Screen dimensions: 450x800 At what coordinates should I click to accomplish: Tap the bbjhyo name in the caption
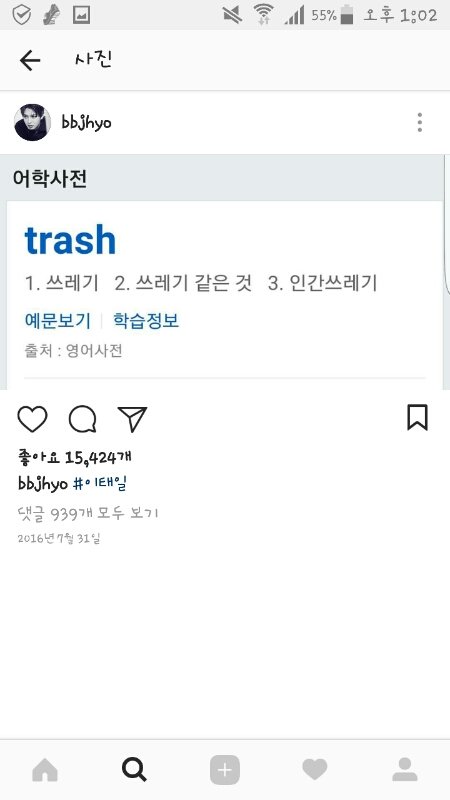pos(43,484)
